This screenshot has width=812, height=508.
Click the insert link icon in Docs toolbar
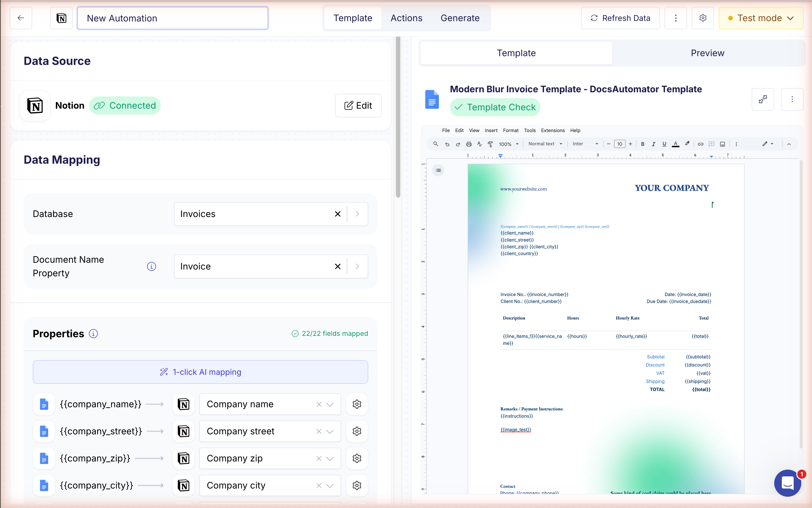(701, 144)
